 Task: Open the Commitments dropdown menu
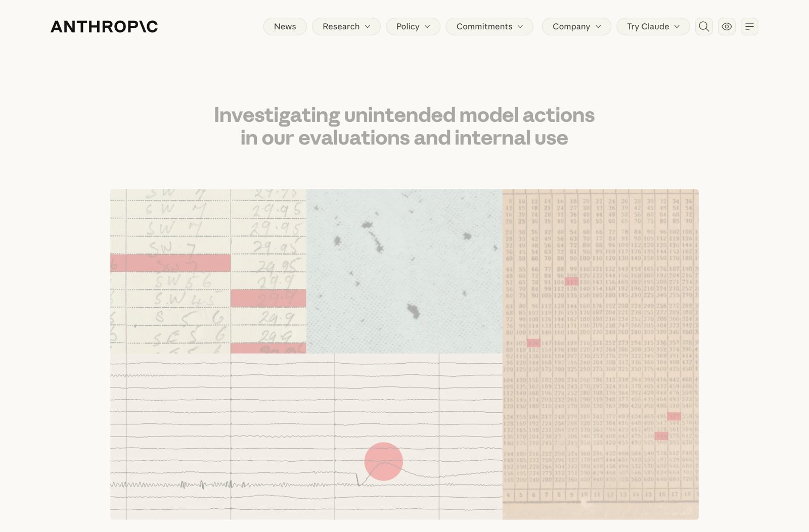pyautogui.click(x=489, y=26)
